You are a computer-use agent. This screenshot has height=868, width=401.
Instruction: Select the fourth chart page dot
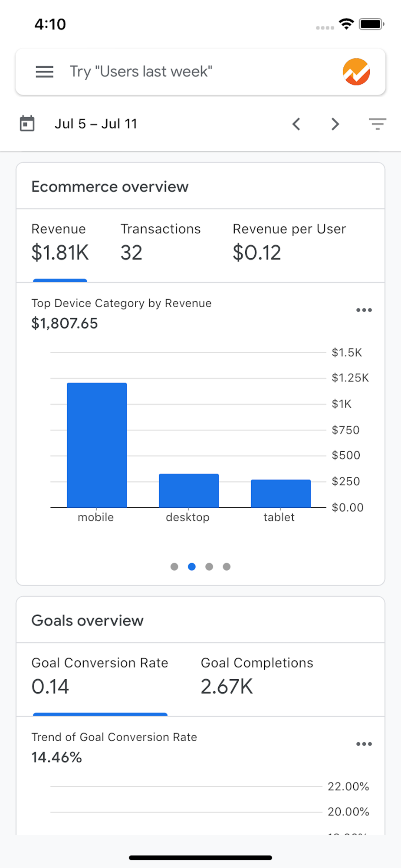pyautogui.click(x=227, y=566)
